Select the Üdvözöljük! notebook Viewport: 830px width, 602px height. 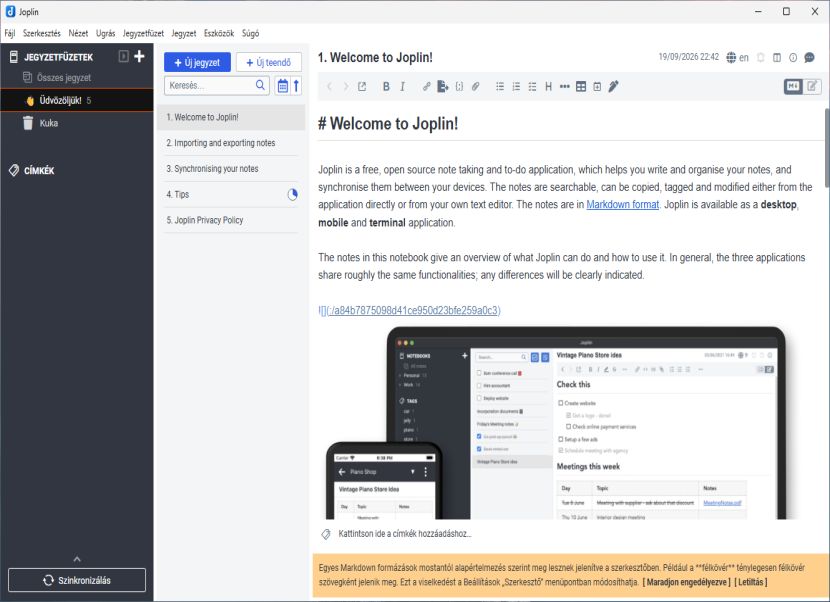(77, 101)
